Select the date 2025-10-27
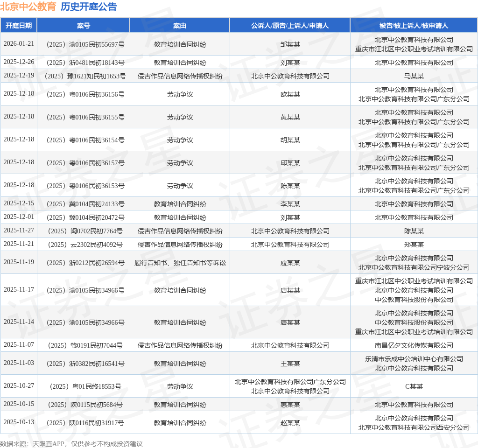This screenshot has width=478, height=448. click(19, 385)
